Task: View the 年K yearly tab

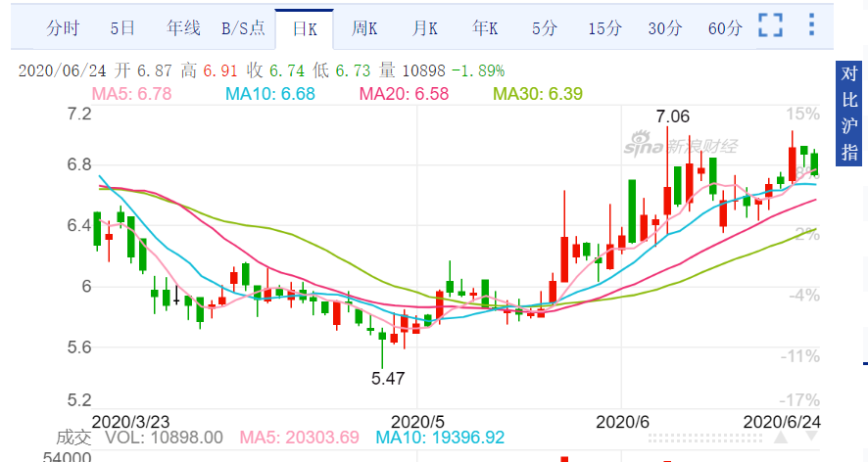Action: 485,28
